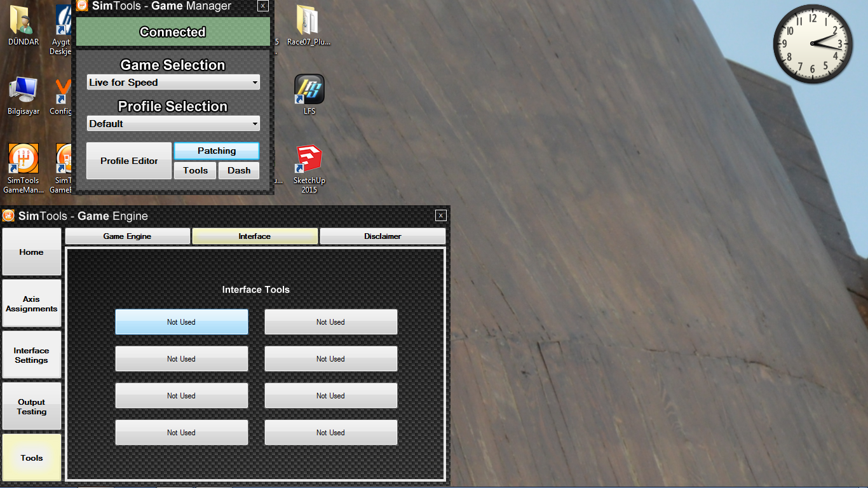The width and height of the screenshot is (868, 488).
Task: Select the Interface top tab
Action: coord(255,236)
